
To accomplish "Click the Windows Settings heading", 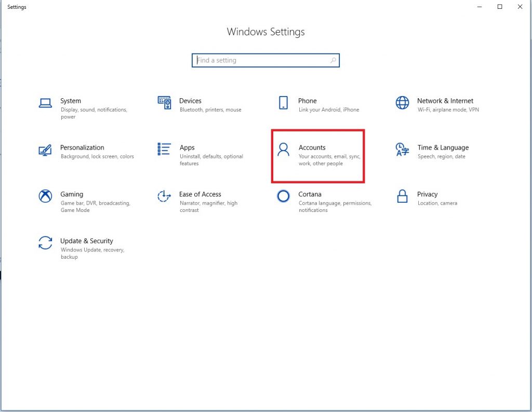I will coord(265,32).
